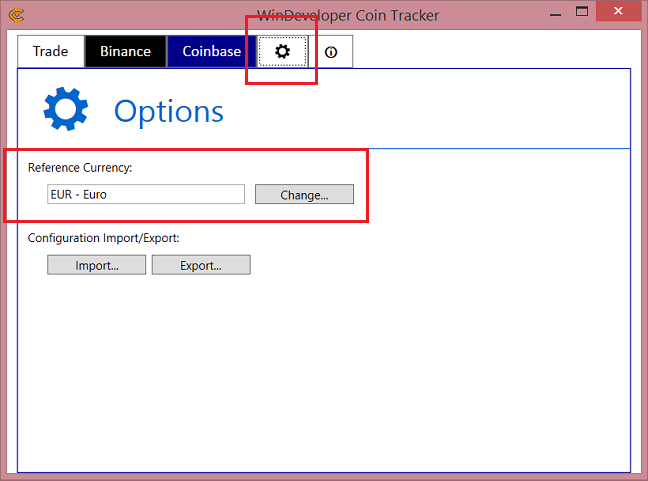
Task: Click the large blue Options gear icon
Action: pos(66,109)
